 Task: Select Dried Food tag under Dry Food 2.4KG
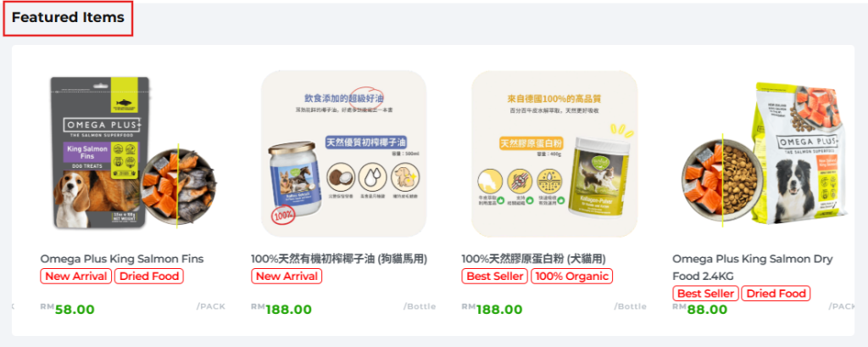click(x=776, y=294)
